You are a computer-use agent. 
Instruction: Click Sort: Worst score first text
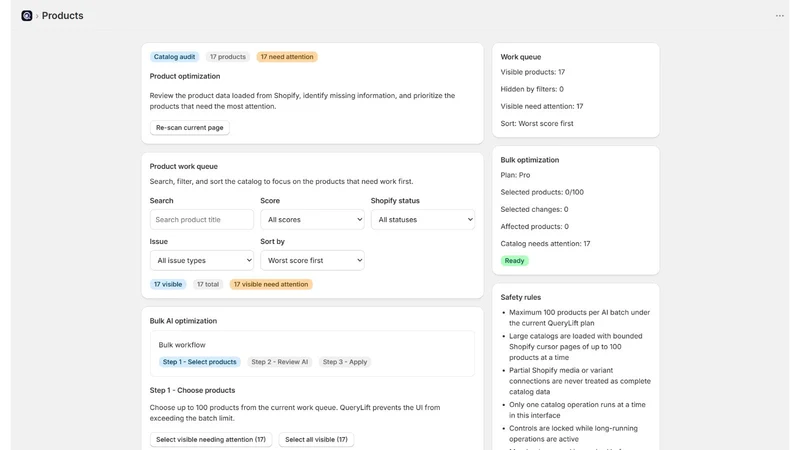(537, 123)
